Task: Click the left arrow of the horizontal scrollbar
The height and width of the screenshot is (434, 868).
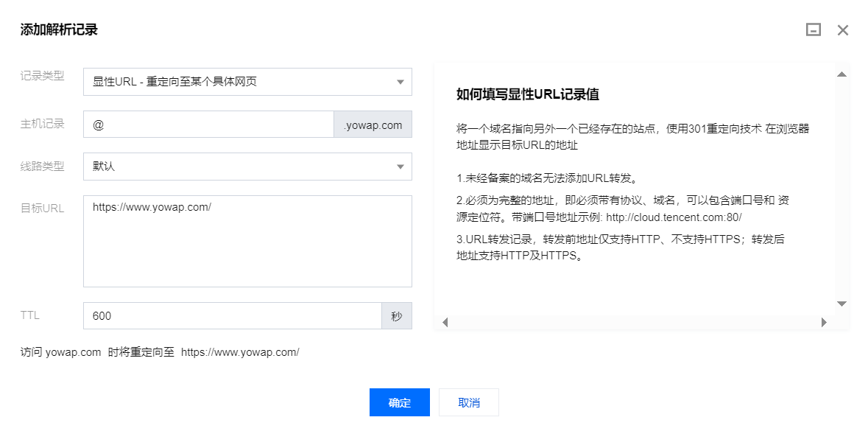Action: click(x=445, y=322)
